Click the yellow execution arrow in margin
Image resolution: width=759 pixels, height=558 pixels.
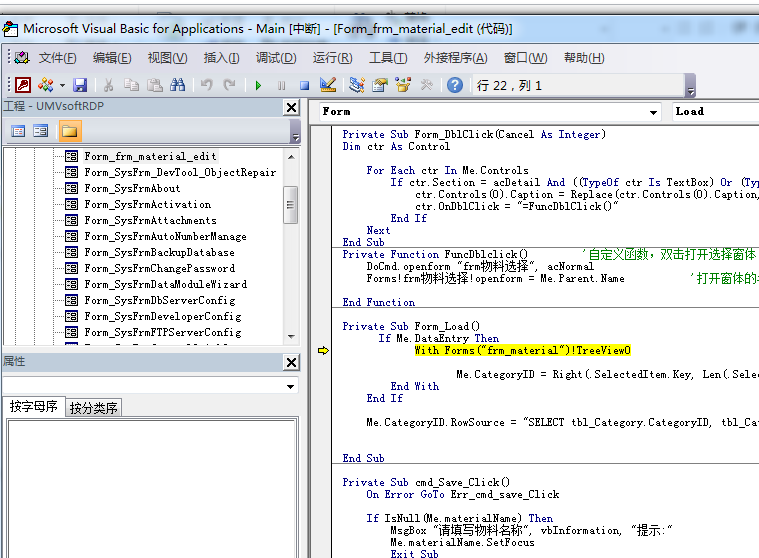[x=323, y=350]
